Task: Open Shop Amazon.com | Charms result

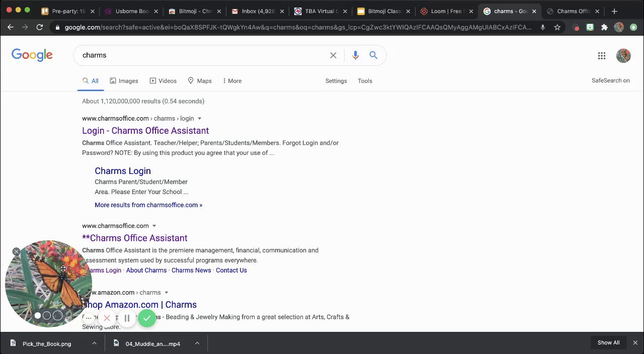Action: pyautogui.click(x=139, y=305)
